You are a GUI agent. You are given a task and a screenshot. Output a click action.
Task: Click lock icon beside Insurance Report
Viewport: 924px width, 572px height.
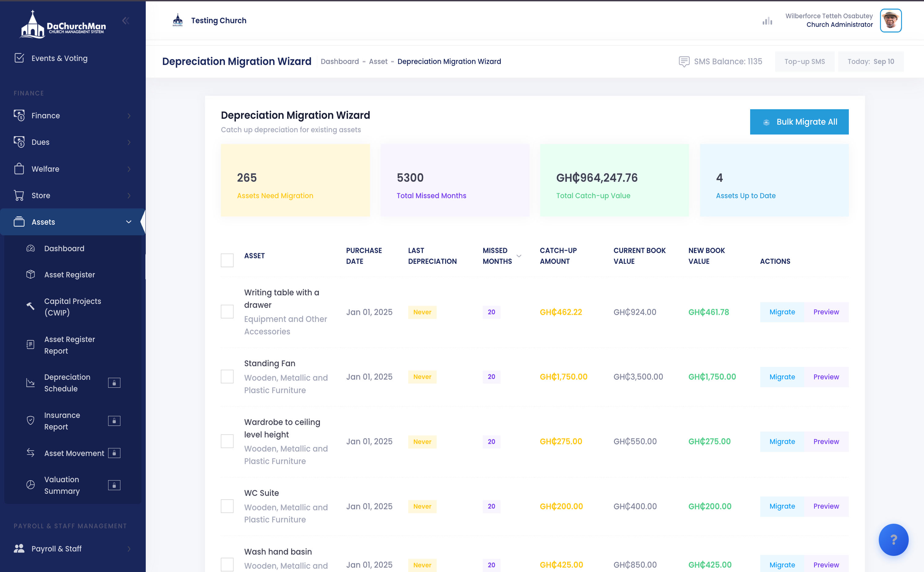coord(114,421)
